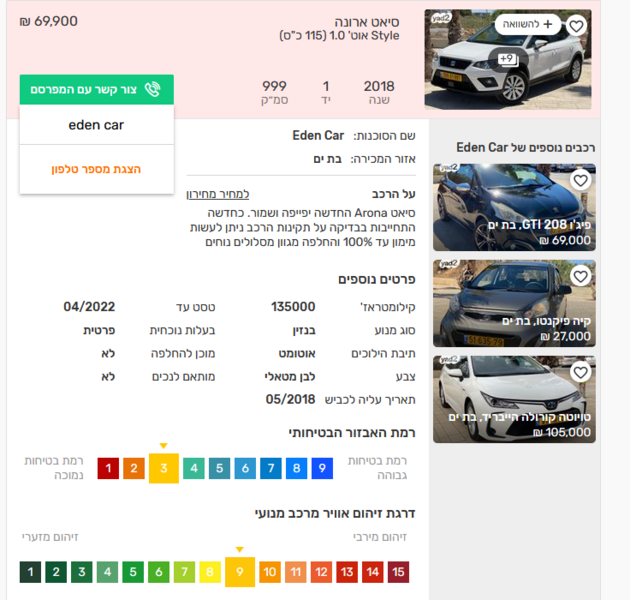The height and width of the screenshot is (600, 630).
Task: Click the phone icon on green contact button
Action: tap(153, 89)
